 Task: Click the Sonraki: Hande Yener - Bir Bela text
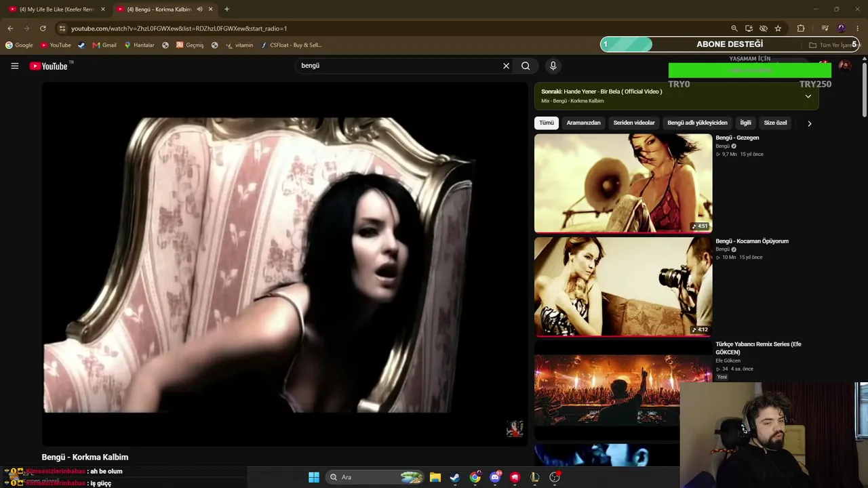pyautogui.click(x=601, y=91)
